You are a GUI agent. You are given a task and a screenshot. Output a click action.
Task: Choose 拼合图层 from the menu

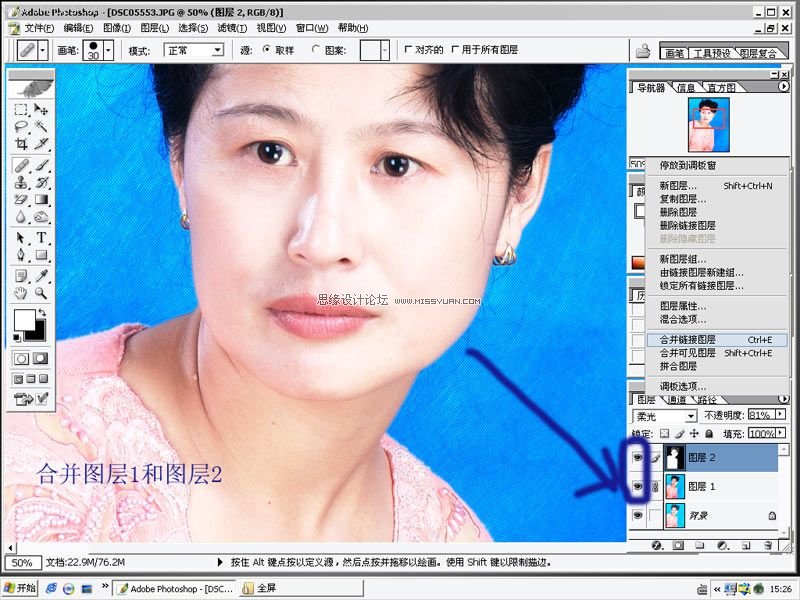click(716, 366)
